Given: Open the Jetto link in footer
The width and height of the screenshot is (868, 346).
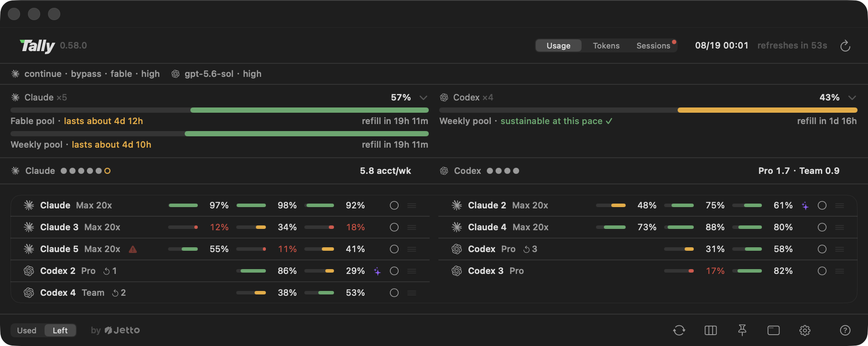Looking at the screenshot, I should (x=122, y=330).
